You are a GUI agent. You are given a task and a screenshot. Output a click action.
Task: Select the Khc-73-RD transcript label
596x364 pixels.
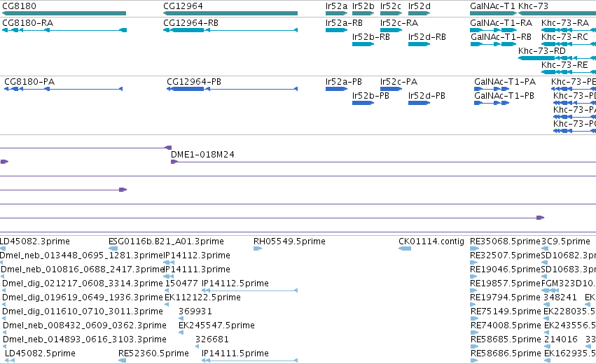click(542, 51)
